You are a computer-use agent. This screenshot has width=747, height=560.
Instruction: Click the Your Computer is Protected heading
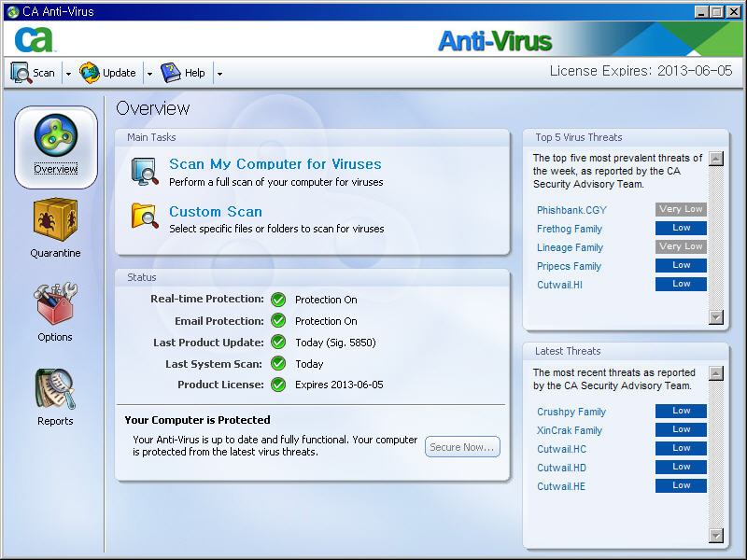click(197, 420)
